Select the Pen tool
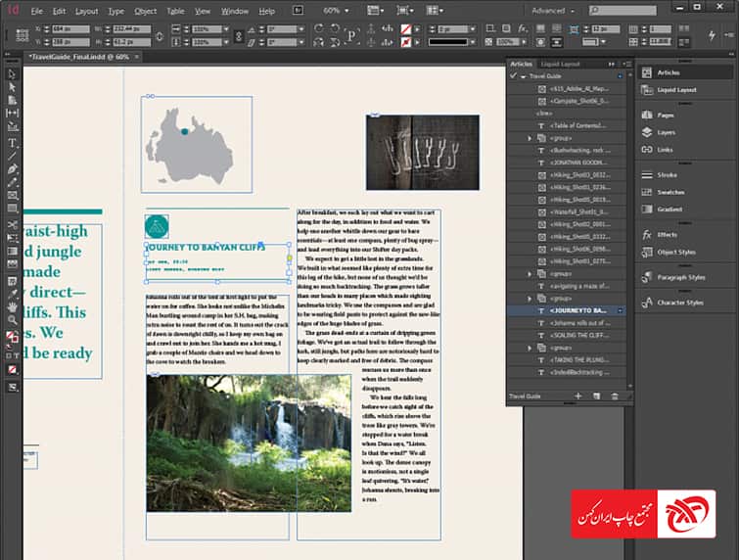This screenshot has height=560, width=739. tap(12, 168)
